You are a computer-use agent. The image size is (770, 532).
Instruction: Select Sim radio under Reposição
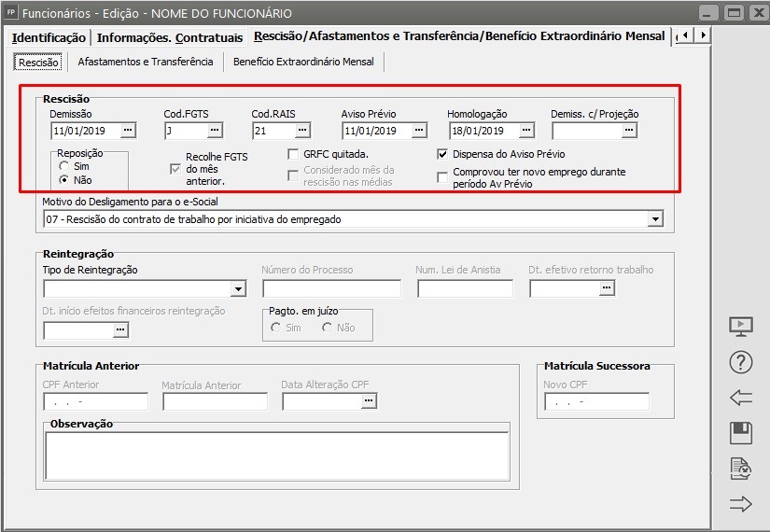(x=63, y=166)
